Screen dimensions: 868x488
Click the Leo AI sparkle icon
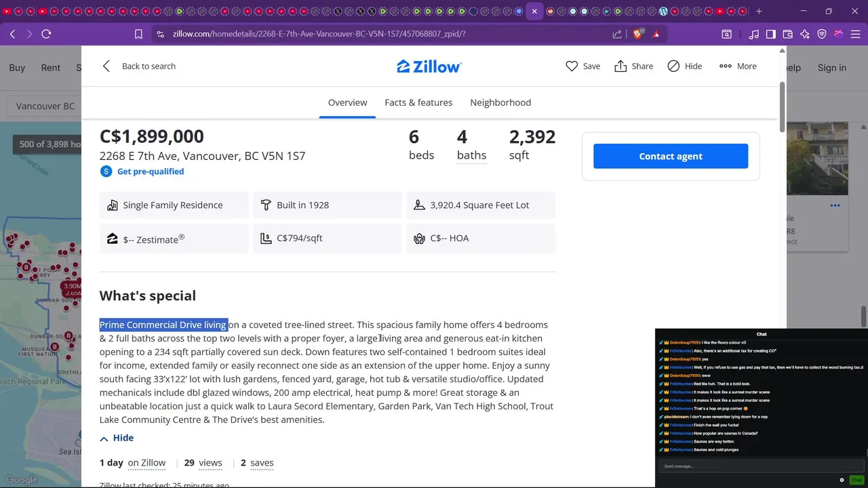pyautogui.click(x=805, y=34)
